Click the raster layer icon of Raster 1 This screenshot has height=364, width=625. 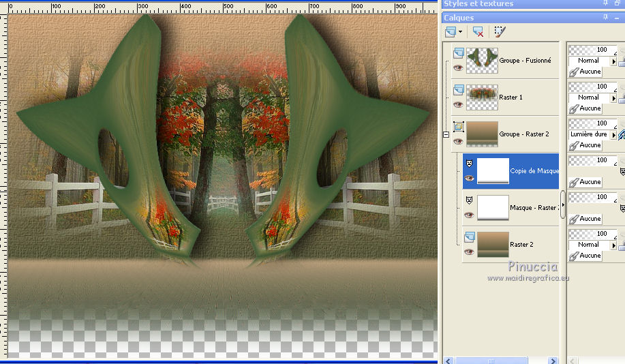click(x=458, y=90)
